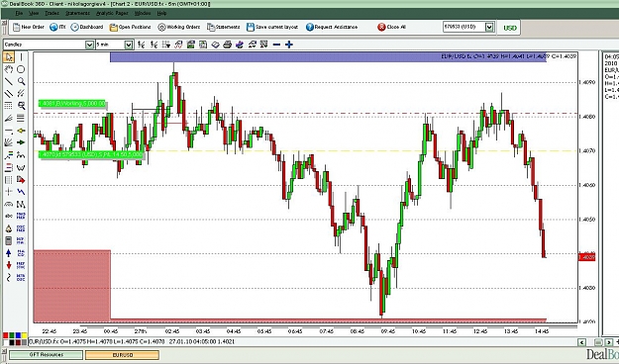Click the ITK toolbar button
This screenshot has width=619, height=364.
tap(57, 27)
